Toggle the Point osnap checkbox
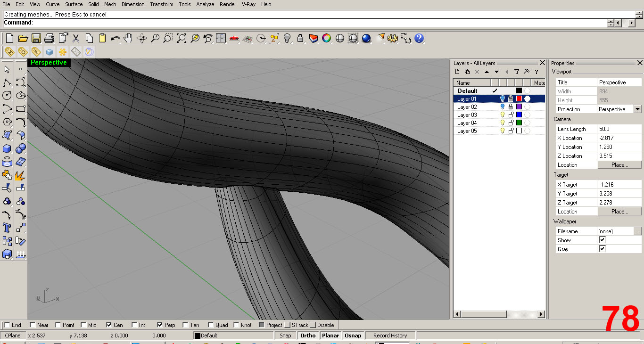Viewport: 644px width, 344px height. (x=58, y=325)
